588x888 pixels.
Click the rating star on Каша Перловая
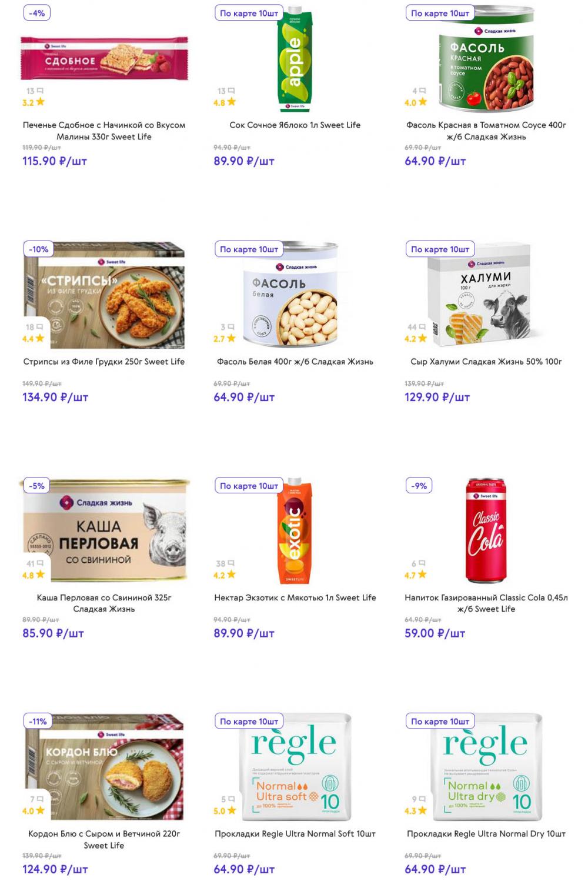(x=40, y=575)
